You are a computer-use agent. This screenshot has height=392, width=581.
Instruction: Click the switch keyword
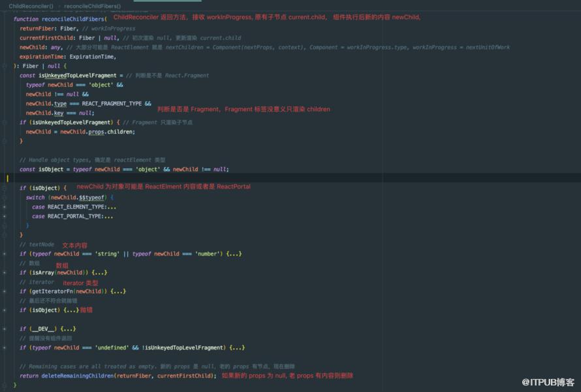tap(35, 198)
